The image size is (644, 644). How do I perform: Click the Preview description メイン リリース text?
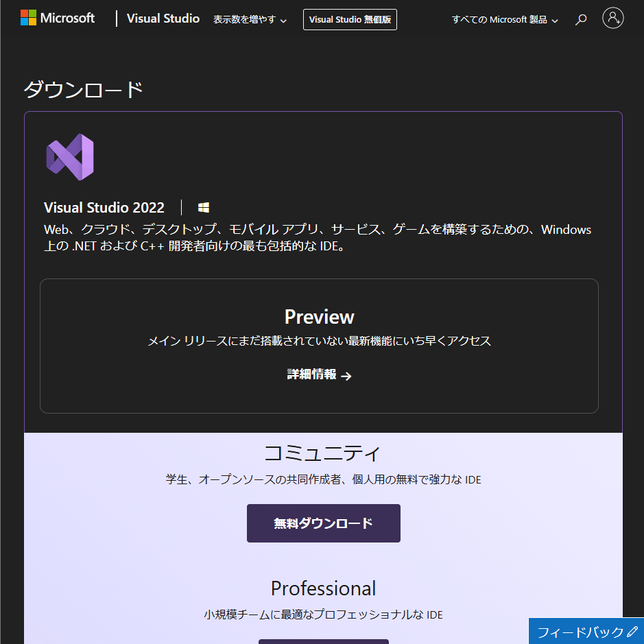tap(319, 341)
